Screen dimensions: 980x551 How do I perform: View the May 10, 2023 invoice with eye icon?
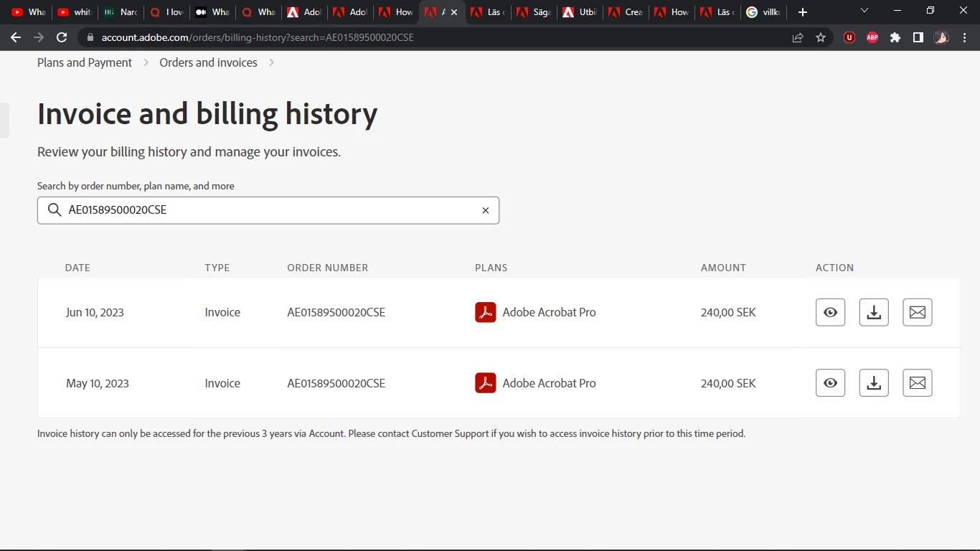(830, 383)
